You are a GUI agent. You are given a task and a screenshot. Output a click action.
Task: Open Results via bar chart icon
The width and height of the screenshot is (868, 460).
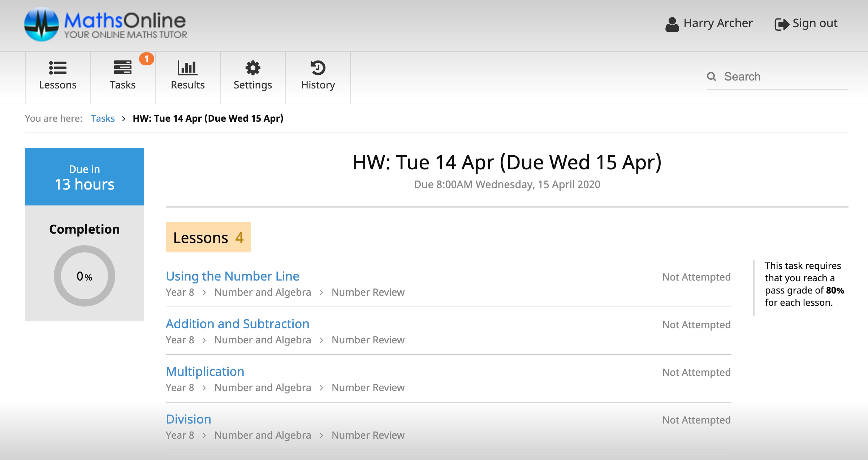(x=187, y=68)
